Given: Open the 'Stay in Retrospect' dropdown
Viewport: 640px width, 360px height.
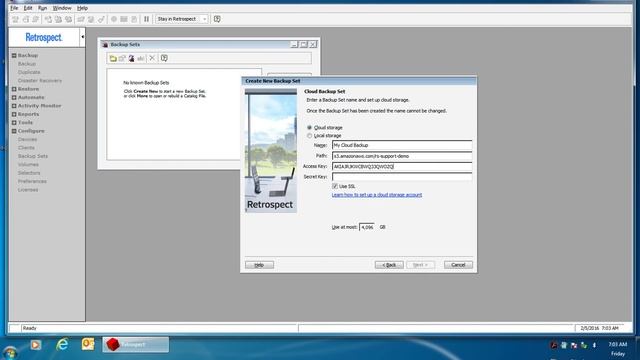Looking at the screenshot, I should pos(182,19).
